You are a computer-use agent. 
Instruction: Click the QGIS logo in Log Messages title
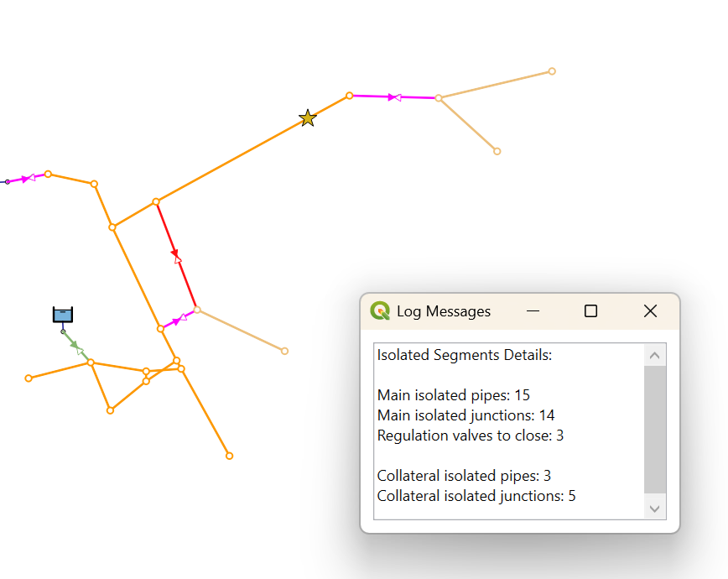tap(380, 311)
